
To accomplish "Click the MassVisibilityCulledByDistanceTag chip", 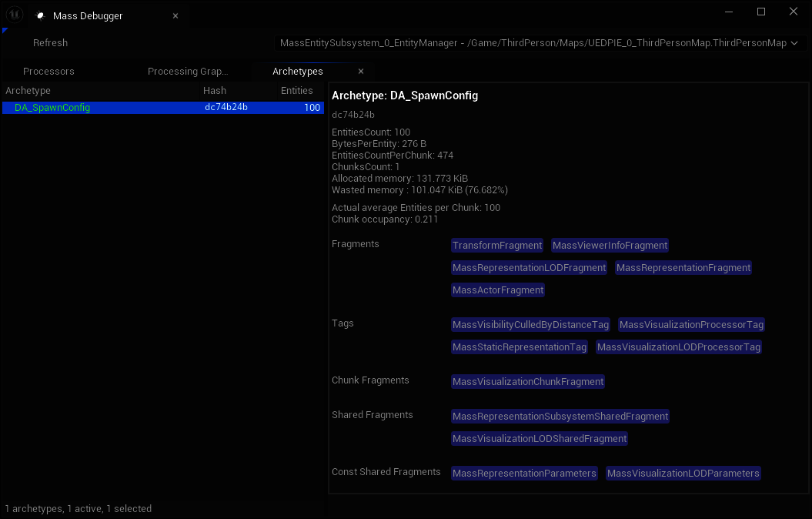I will (x=530, y=325).
